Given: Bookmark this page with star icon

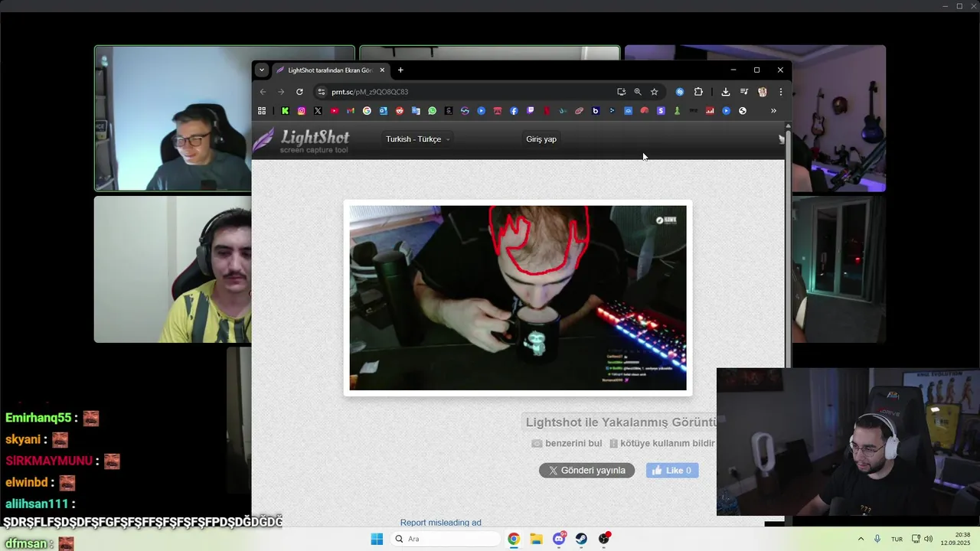Looking at the screenshot, I should click(x=654, y=92).
